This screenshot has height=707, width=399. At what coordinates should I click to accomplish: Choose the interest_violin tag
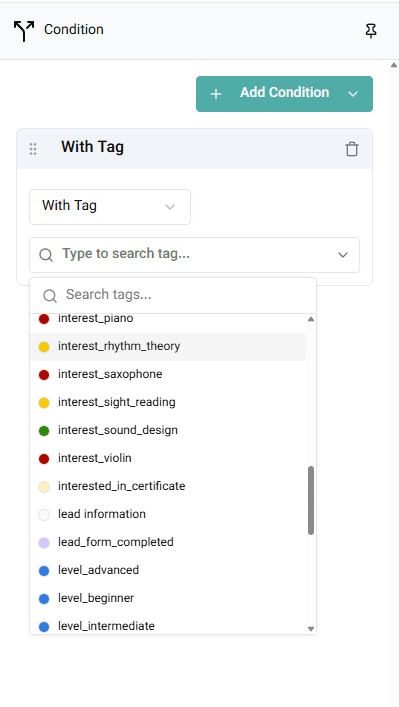pos(168,458)
